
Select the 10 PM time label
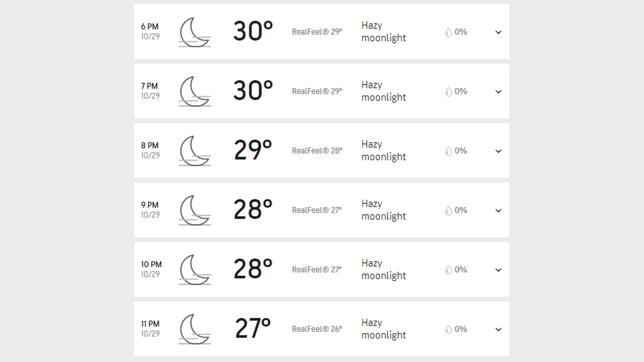[x=151, y=264]
